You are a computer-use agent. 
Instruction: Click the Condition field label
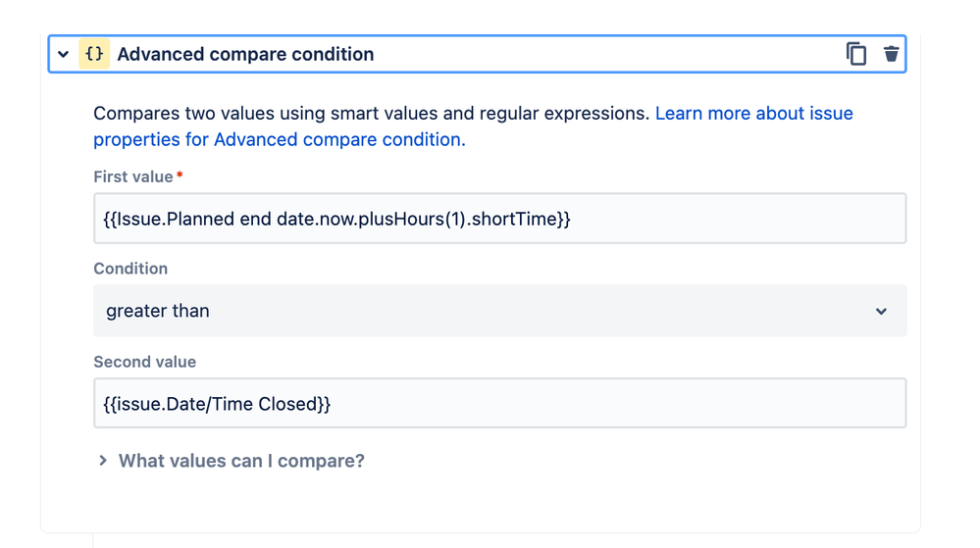(x=130, y=269)
